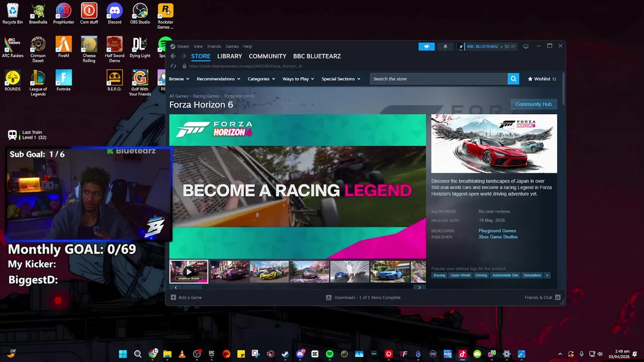Viewport: 644px width, 362px height.
Task: Select the Gameplay Teaser video thumbnail
Action: [189, 271]
